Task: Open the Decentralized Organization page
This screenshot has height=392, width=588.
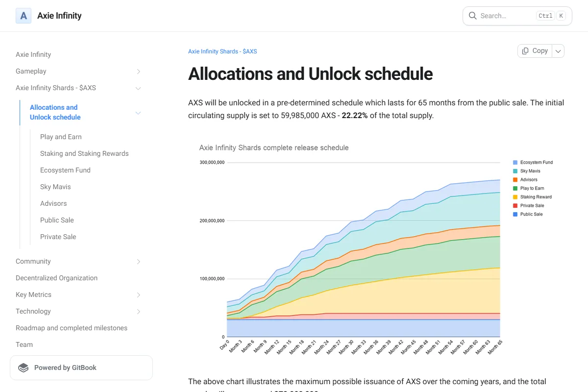Action: pyautogui.click(x=56, y=278)
